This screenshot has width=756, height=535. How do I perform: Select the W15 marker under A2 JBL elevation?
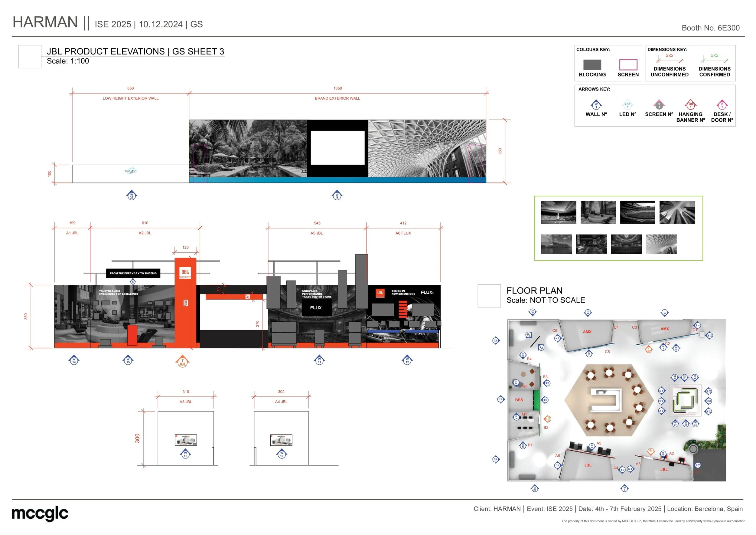coord(128,360)
